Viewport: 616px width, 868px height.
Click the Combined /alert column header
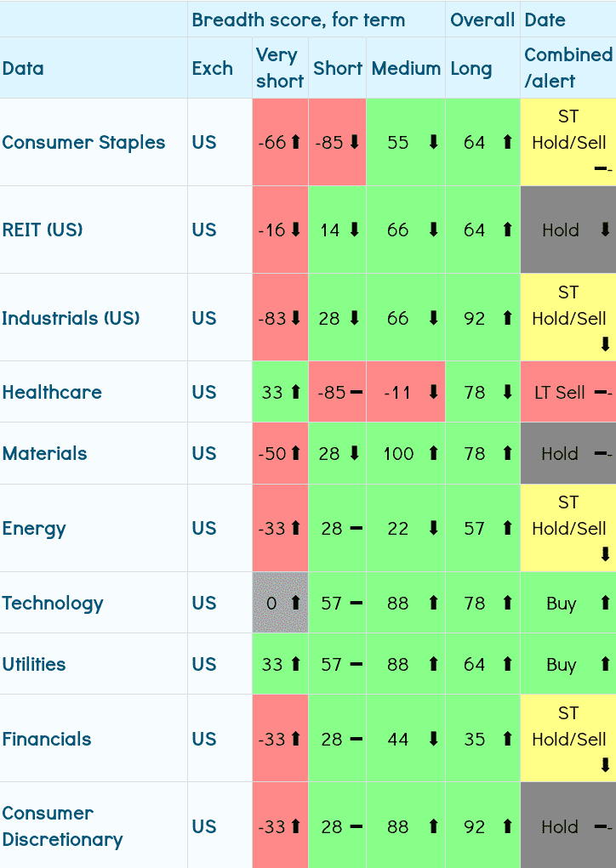pos(568,68)
